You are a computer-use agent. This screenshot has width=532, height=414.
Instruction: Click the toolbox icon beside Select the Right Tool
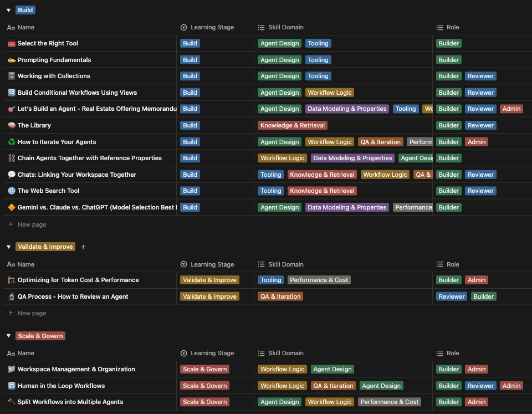[12, 43]
